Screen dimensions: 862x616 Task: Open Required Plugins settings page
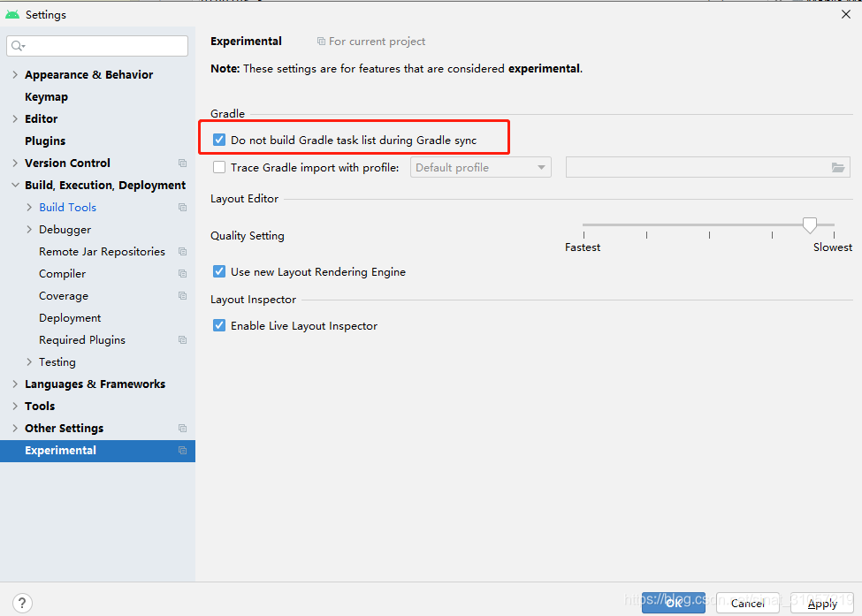[x=82, y=340]
